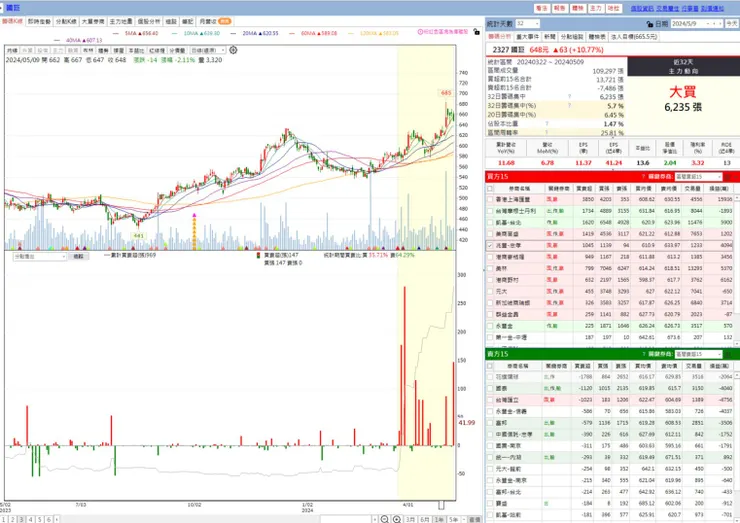Click the settings icon in 賣方15 header

[728, 354]
